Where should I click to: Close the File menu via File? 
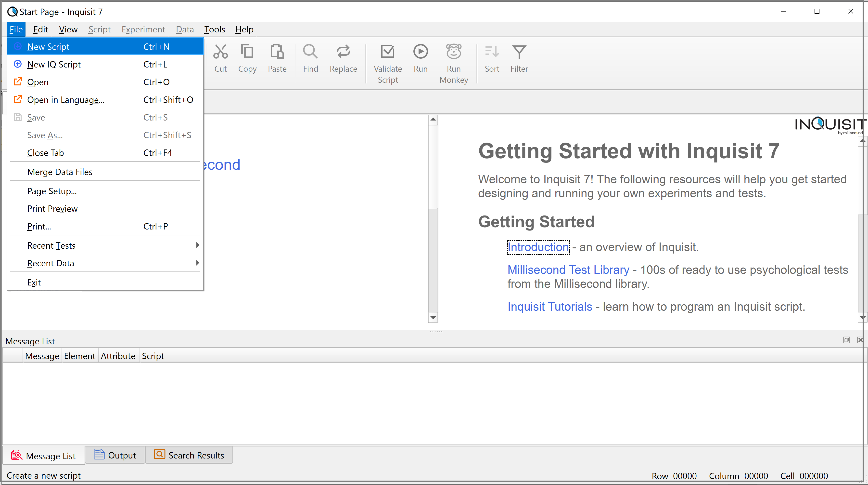coord(16,29)
